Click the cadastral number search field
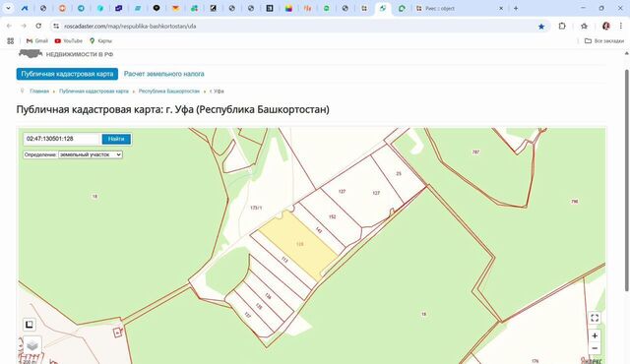 pos(61,139)
